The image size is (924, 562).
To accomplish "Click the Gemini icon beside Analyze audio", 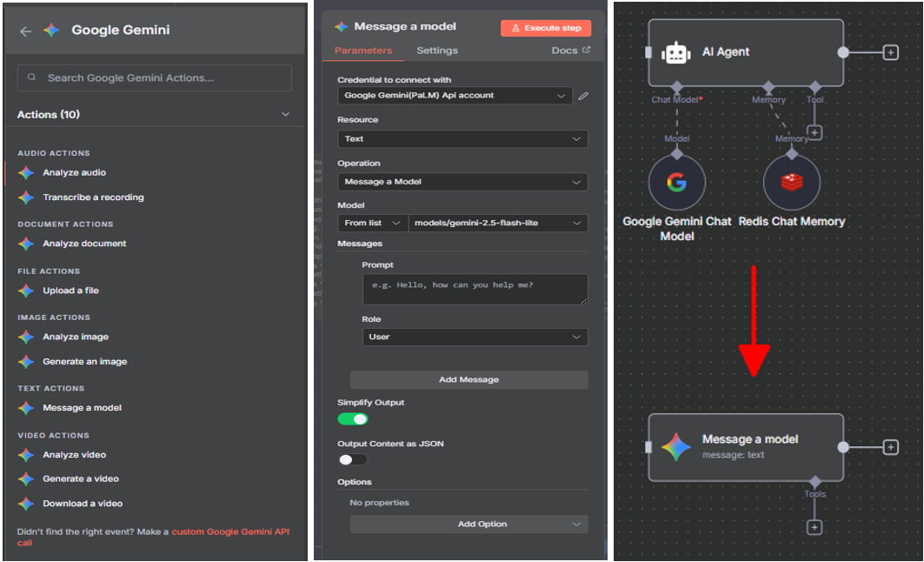I will (x=26, y=173).
